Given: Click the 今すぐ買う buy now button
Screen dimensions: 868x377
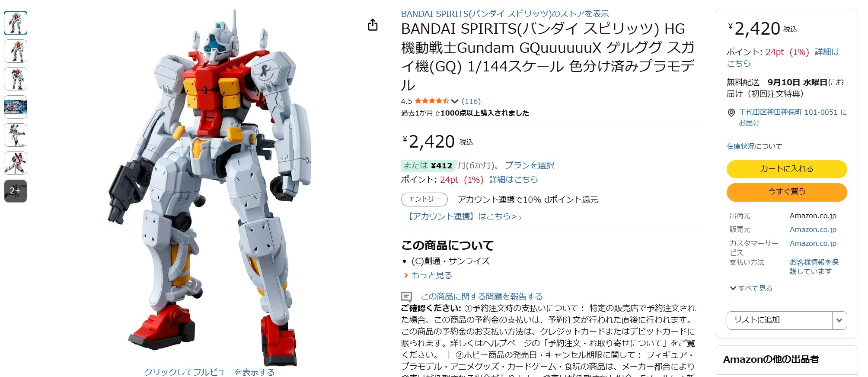Looking at the screenshot, I should click(x=787, y=192).
